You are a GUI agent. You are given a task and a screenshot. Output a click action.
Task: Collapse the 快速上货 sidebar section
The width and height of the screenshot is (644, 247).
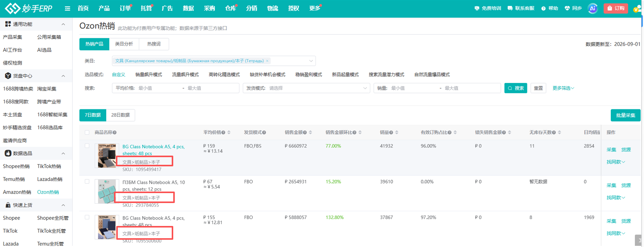(x=63, y=205)
